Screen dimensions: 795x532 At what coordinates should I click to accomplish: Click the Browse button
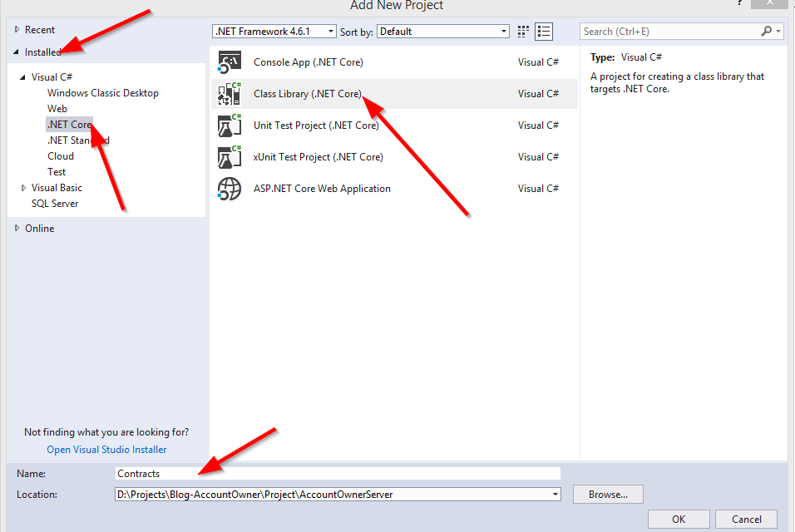608,495
